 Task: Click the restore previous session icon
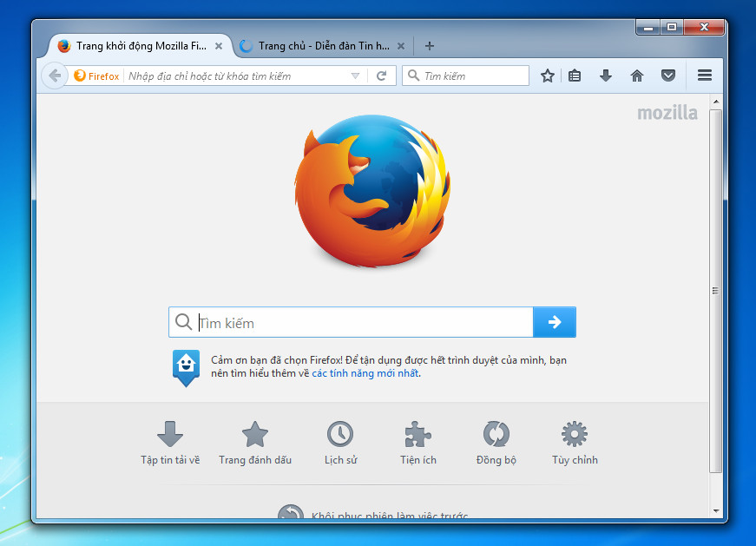point(291,511)
